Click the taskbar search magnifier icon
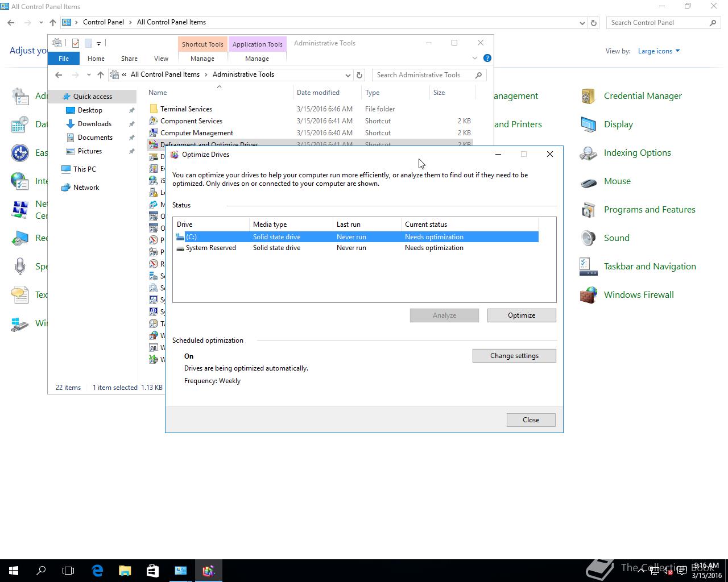The width and height of the screenshot is (728, 582). coord(41,571)
